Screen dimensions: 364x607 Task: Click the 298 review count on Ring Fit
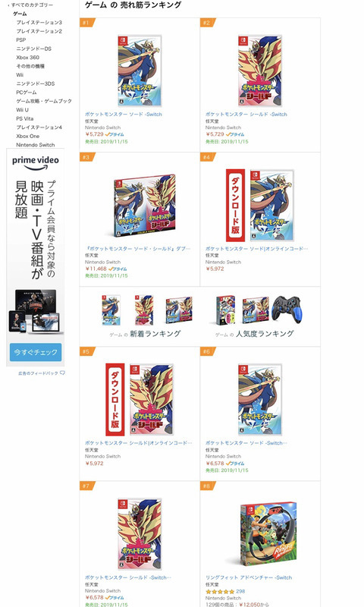240,592
